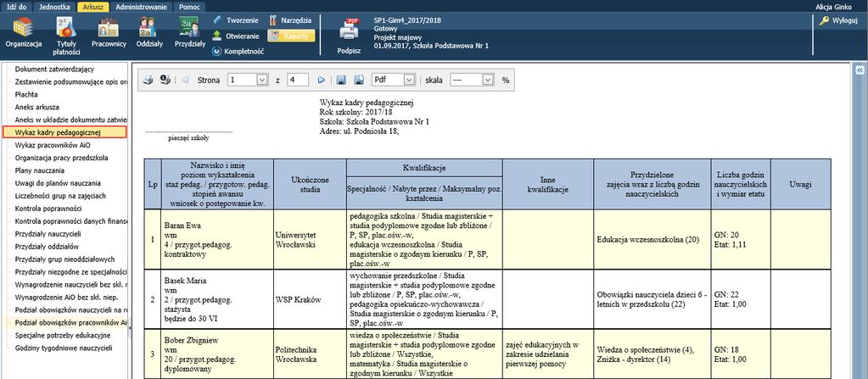Open Kontrola poprawności danych finansowych
This screenshot has width=868, height=379.
point(71,221)
